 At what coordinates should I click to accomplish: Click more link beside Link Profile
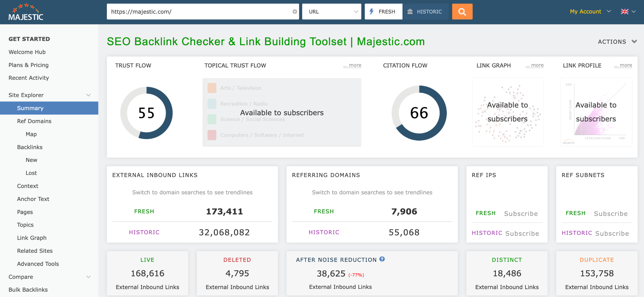click(623, 65)
